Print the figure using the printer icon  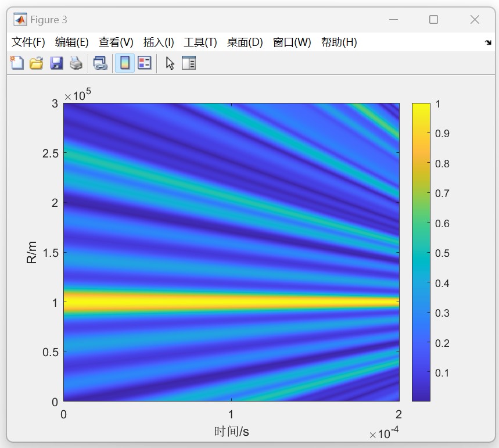pyautogui.click(x=76, y=63)
